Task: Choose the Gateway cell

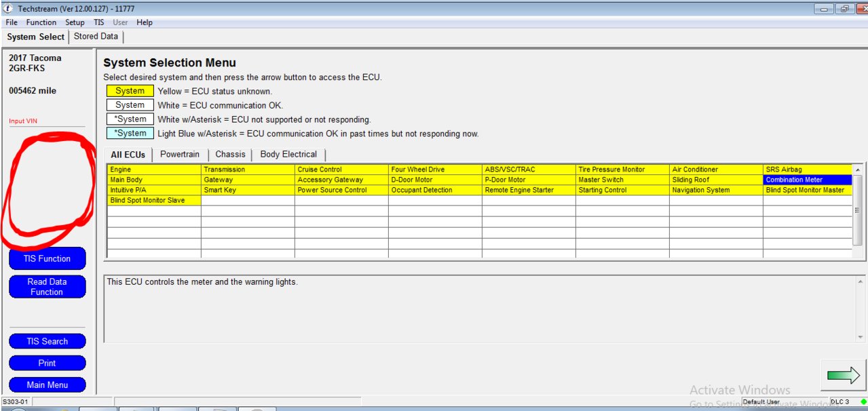Action: click(x=248, y=180)
